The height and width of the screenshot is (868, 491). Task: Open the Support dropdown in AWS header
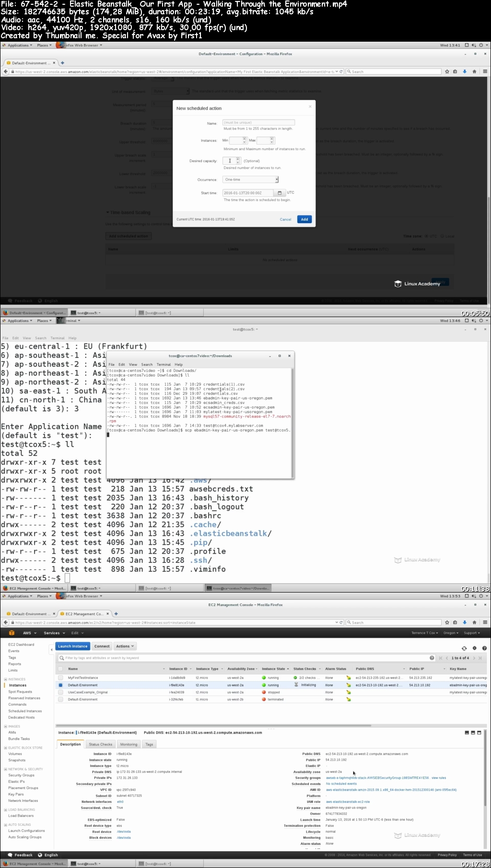472,633
